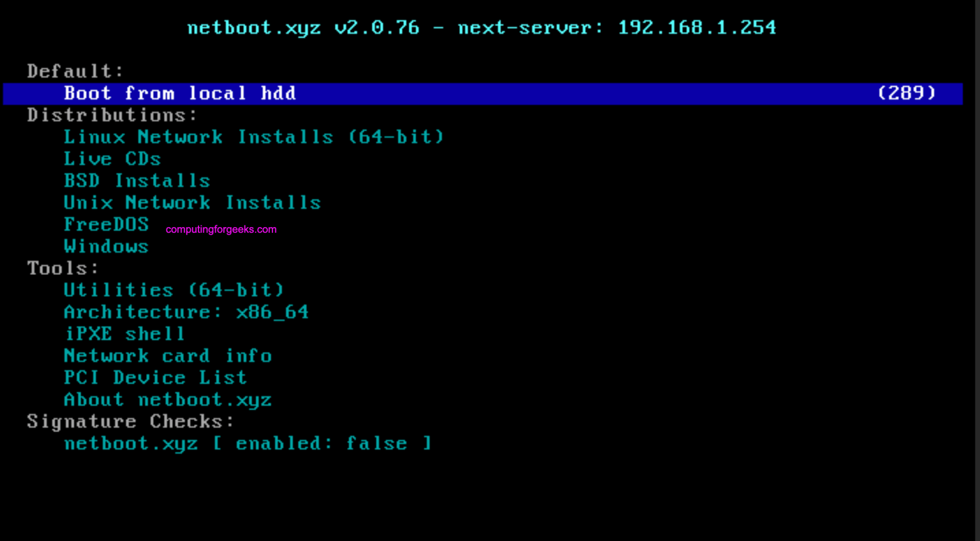This screenshot has width=980, height=541.
Task: Open About netboot.xyz
Action: coord(168,399)
